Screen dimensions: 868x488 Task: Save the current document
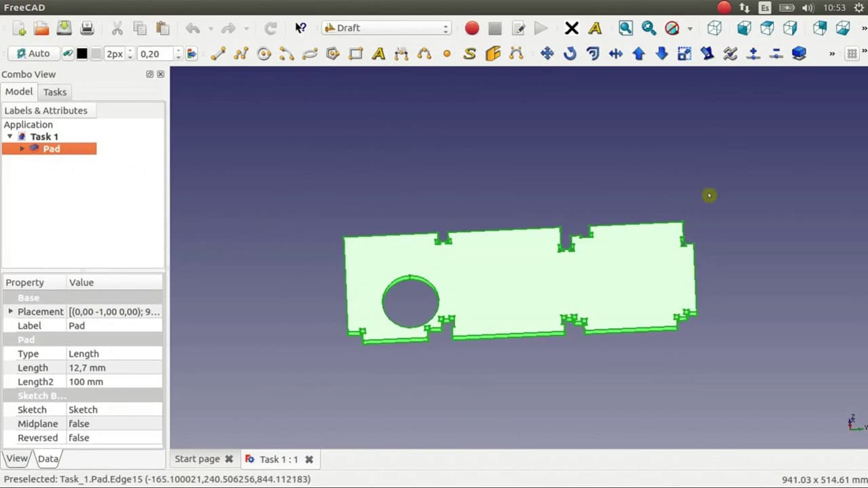tap(64, 28)
